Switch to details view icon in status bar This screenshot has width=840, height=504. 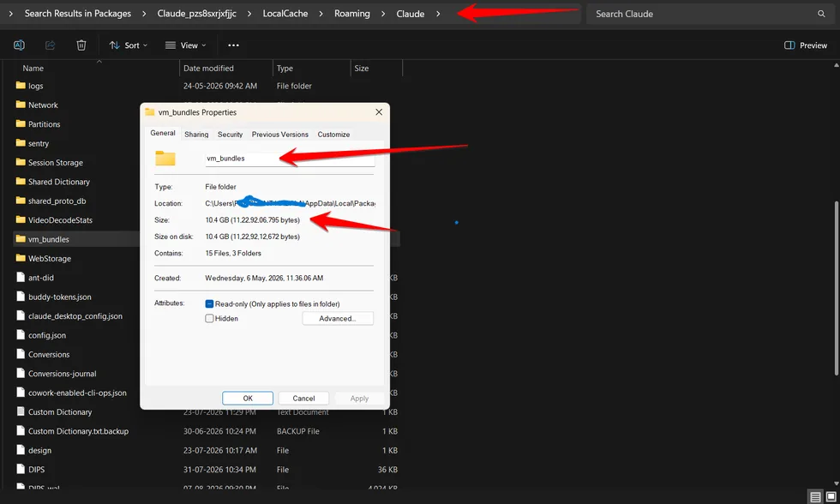(815, 497)
